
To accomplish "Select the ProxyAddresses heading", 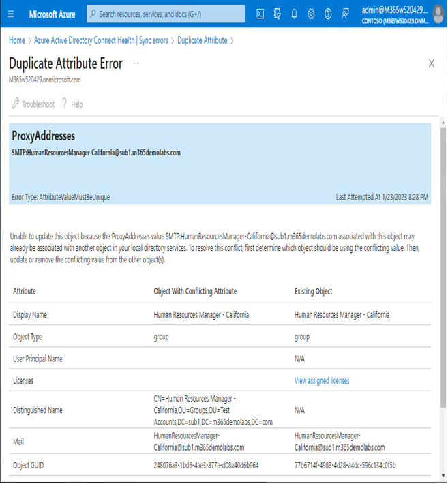I will [43, 136].
